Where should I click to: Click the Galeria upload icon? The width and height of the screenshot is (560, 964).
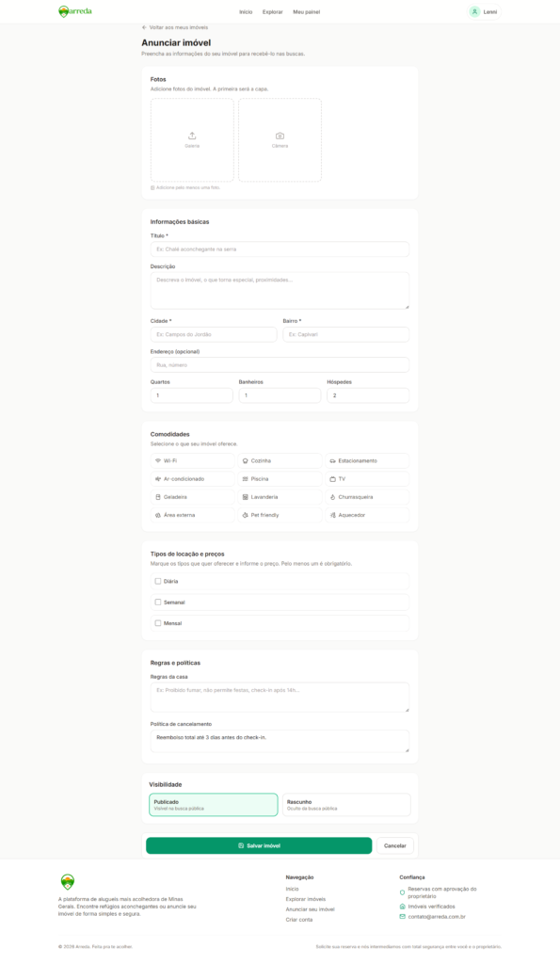[192, 136]
